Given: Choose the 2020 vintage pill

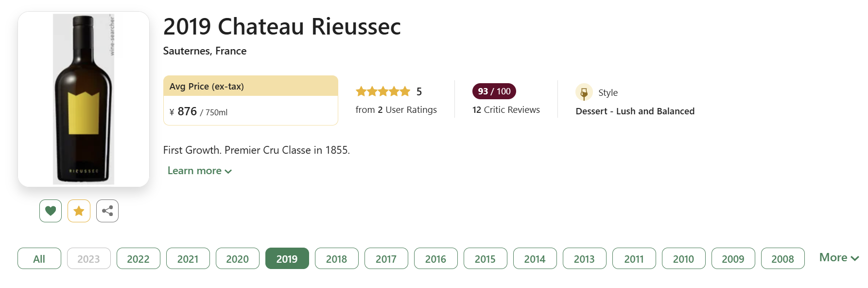Looking at the screenshot, I should 238,258.
